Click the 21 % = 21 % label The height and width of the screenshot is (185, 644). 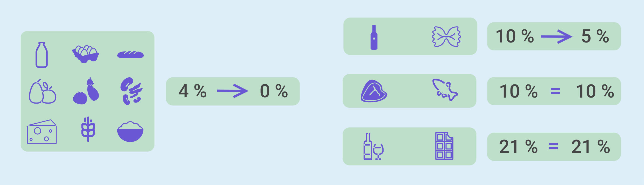point(554,147)
